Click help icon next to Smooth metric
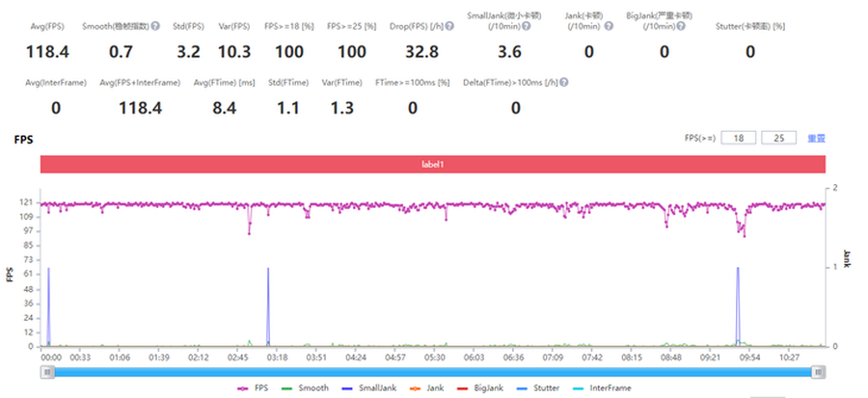This screenshot has width=868, height=398. (x=154, y=27)
